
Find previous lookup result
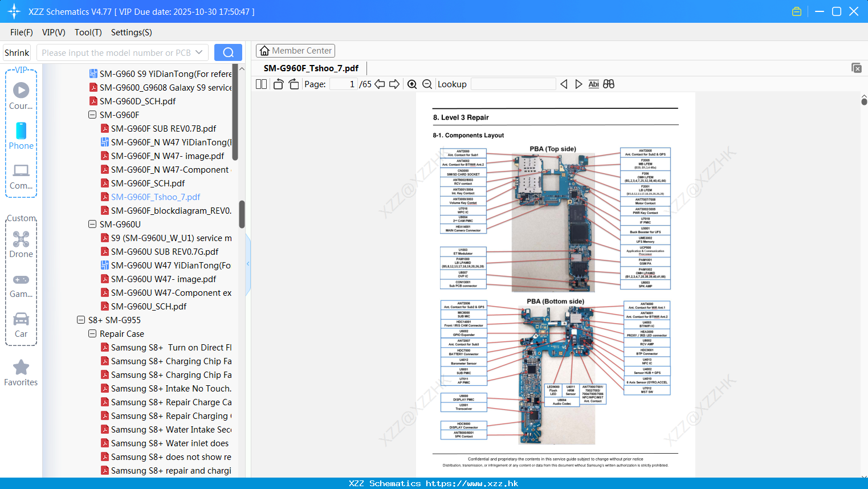(x=564, y=84)
